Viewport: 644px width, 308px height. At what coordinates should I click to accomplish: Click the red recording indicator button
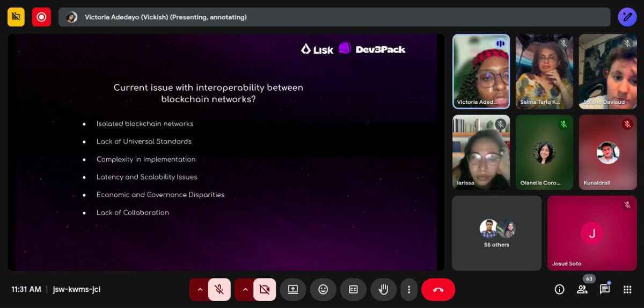[x=41, y=17]
